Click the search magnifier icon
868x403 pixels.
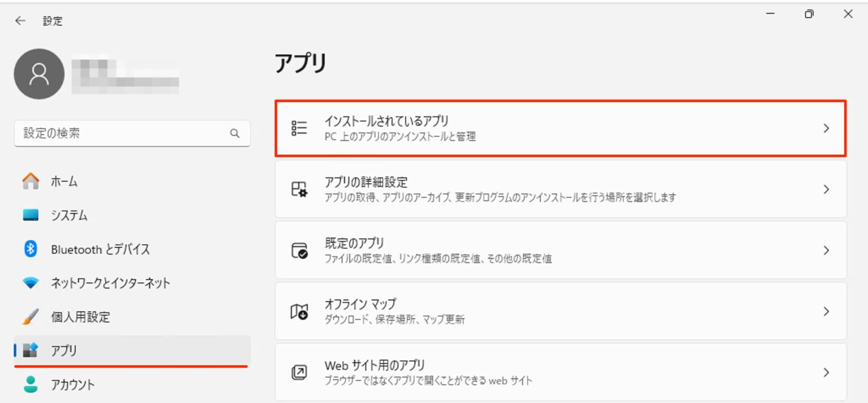point(235,133)
